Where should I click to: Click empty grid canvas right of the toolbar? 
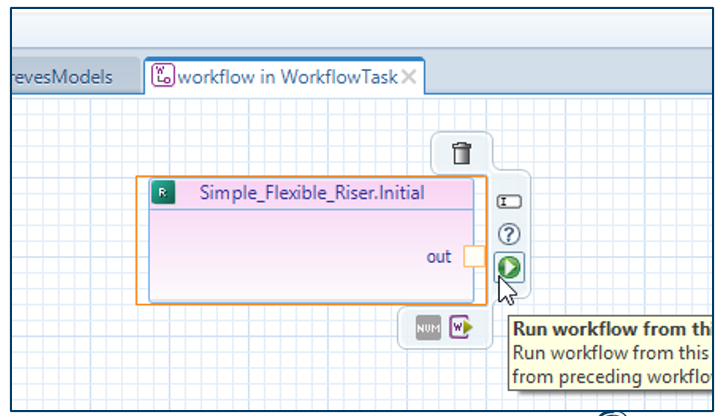pyautogui.click(x=620, y=200)
